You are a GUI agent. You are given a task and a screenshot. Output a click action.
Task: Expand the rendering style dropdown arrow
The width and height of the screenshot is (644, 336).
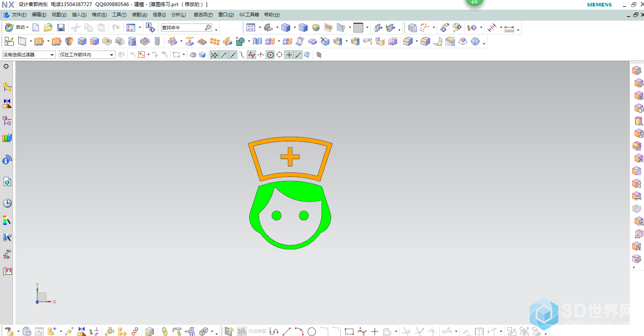295,28
